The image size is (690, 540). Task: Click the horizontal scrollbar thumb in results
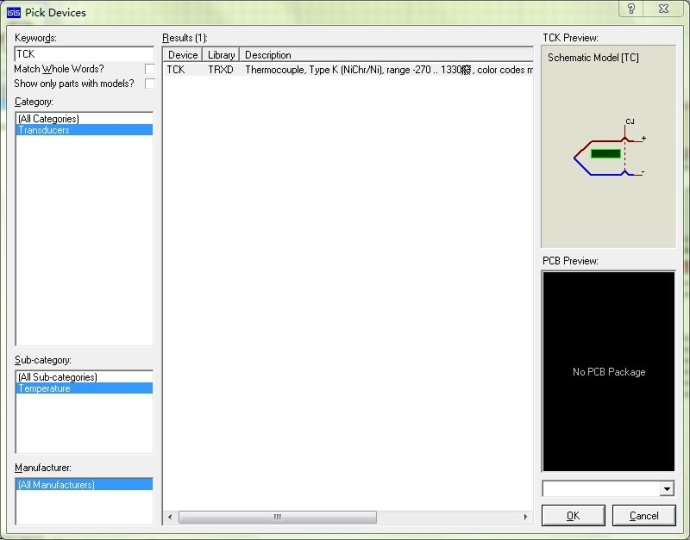click(x=278, y=517)
